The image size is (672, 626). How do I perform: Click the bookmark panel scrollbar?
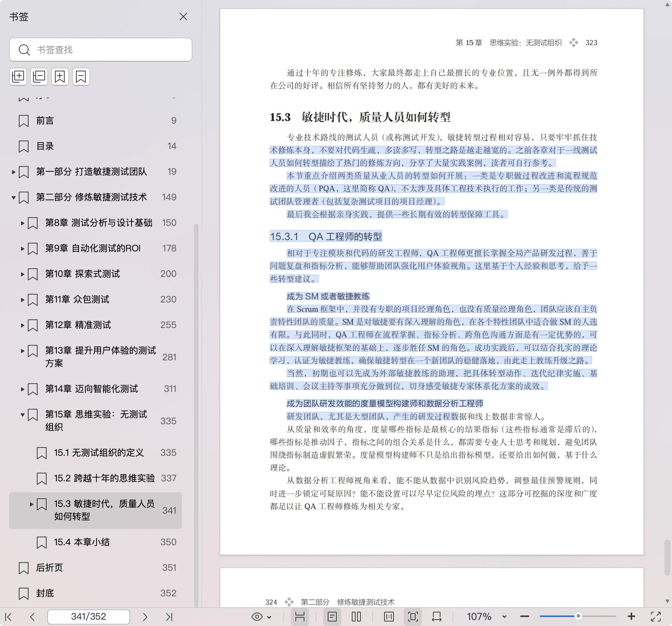[196, 415]
